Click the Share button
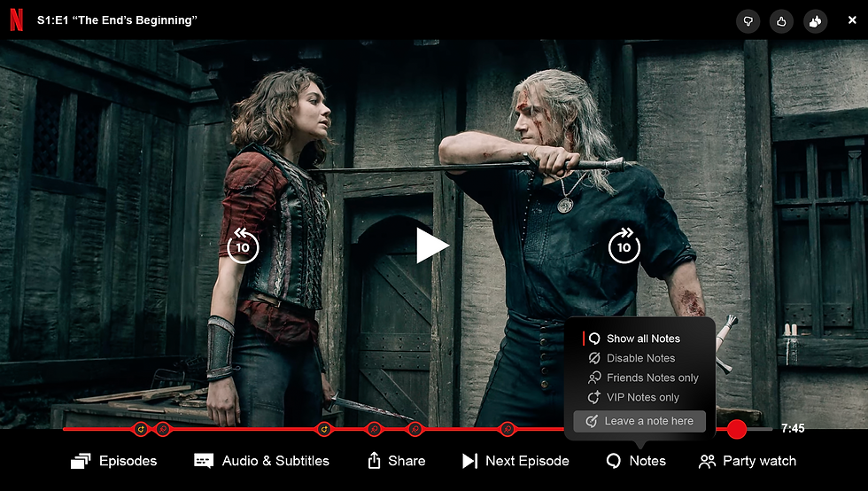Image resolution: width=868 pixels, height=491 pixels. pyautogui.click(x=397, y=461)
